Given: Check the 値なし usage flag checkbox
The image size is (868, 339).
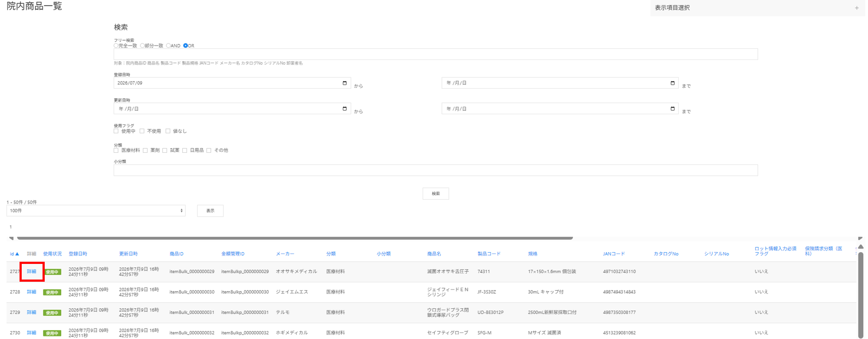Looking at the screenshot, I should (x=168, y=131).
